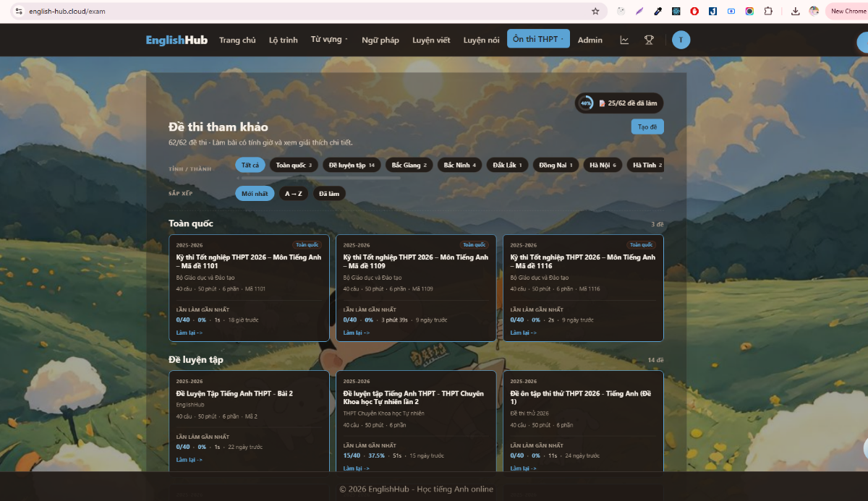Open the trophy achievements icon
Viewport: 868px width, 501px height.
[x=649, y=40]
